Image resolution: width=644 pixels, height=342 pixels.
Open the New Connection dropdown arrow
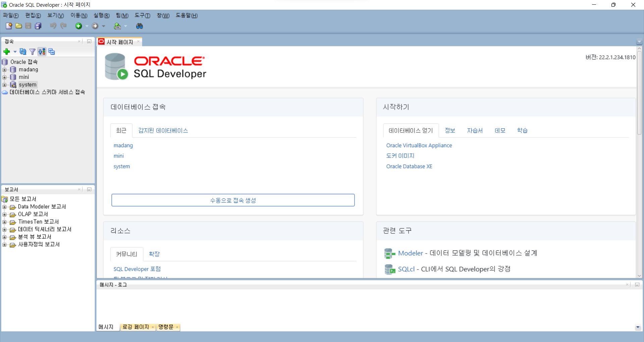click(15, 52)
